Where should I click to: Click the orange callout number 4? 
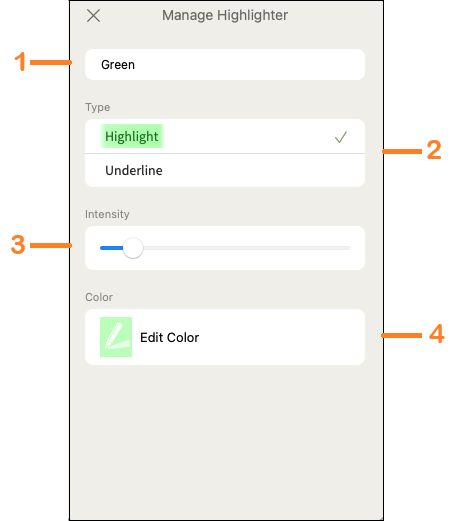[x=437, y=334]
